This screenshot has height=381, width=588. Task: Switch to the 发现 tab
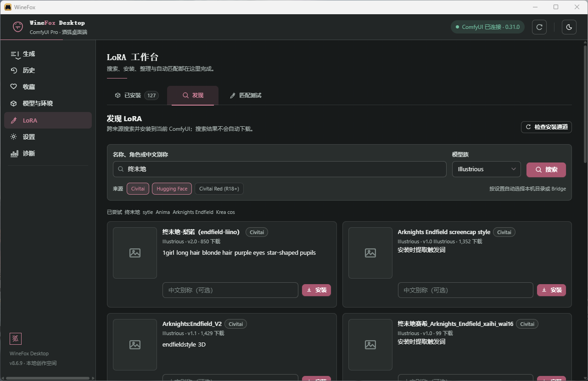(193, 95)
